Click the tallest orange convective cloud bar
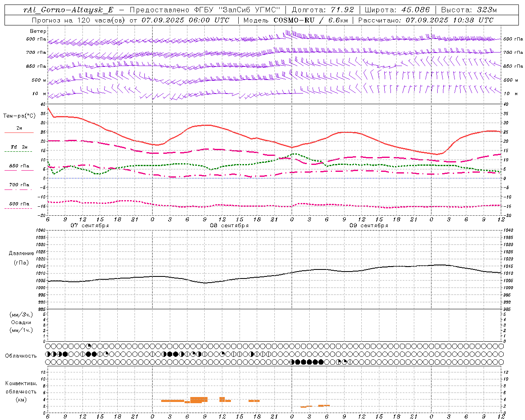 click(199, 400)
